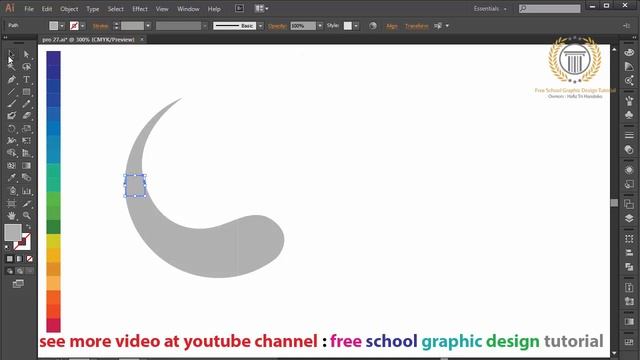The width and height of the screenshot is (640, 360).
Task: Select the Line Segment tool
Action: click(x=11, y=92)
